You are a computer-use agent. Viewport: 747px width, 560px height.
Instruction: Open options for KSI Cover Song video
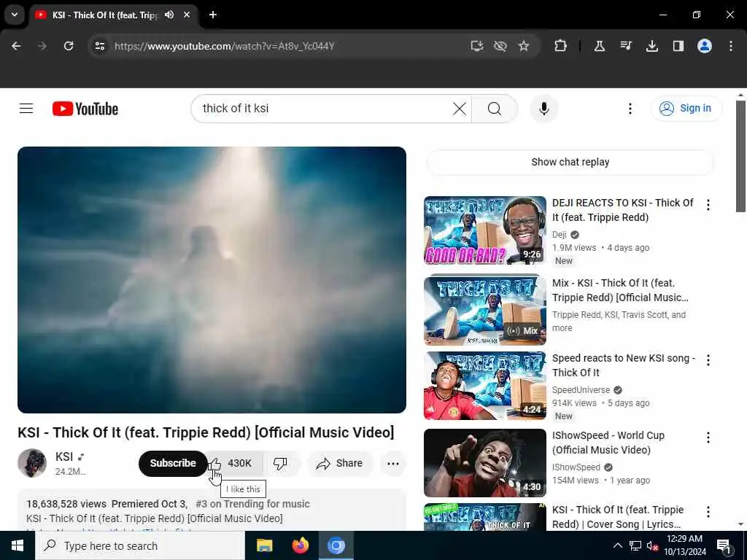pyautogui.click(x=708, y=512)
